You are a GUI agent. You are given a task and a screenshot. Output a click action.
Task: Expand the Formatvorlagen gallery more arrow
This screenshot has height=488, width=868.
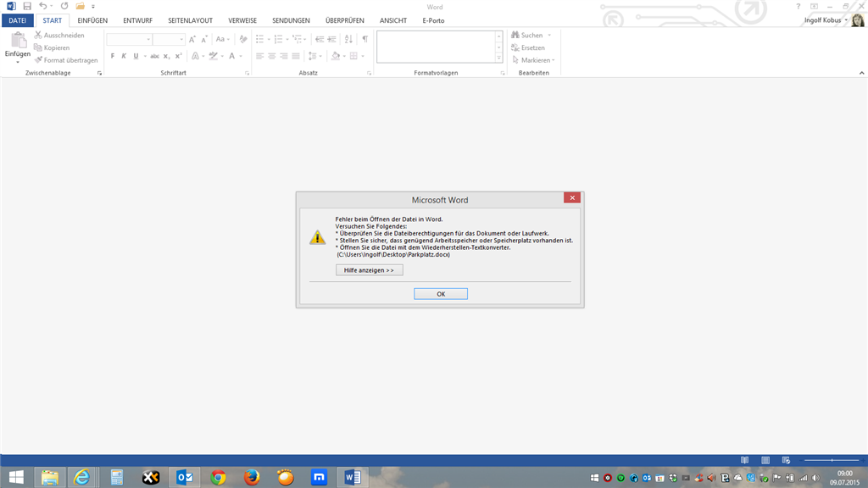point(498,58)
